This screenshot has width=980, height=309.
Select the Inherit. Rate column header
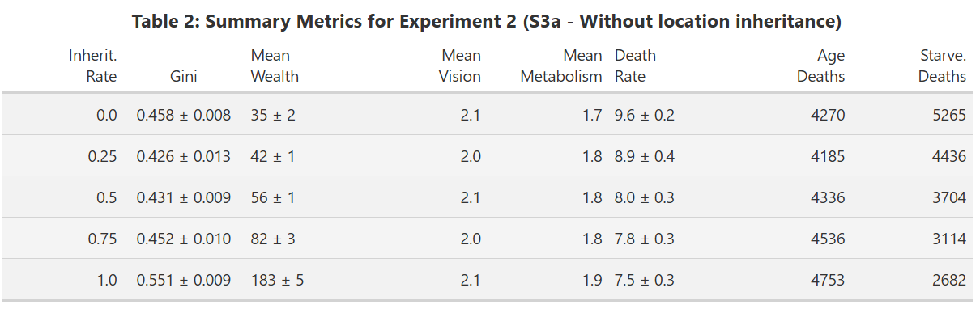[x=93, y=66]
